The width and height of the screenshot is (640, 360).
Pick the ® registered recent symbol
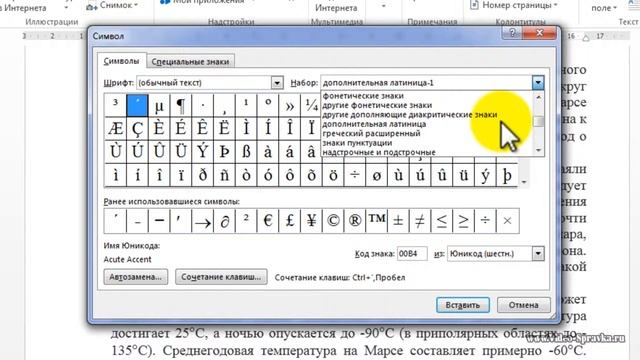pos(355,221)
